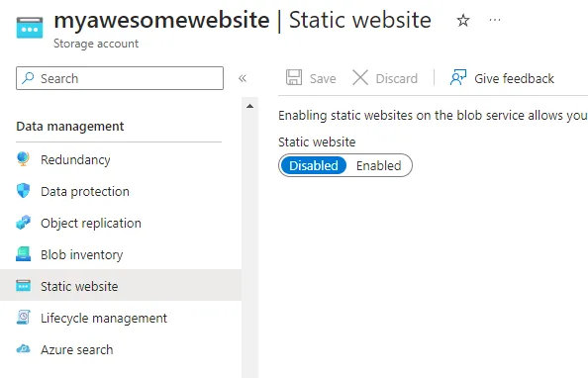Image resolution: width=588 pixels, height=378 pixels.
Task: Open the Blob inventory page
Action: [120, 254]
